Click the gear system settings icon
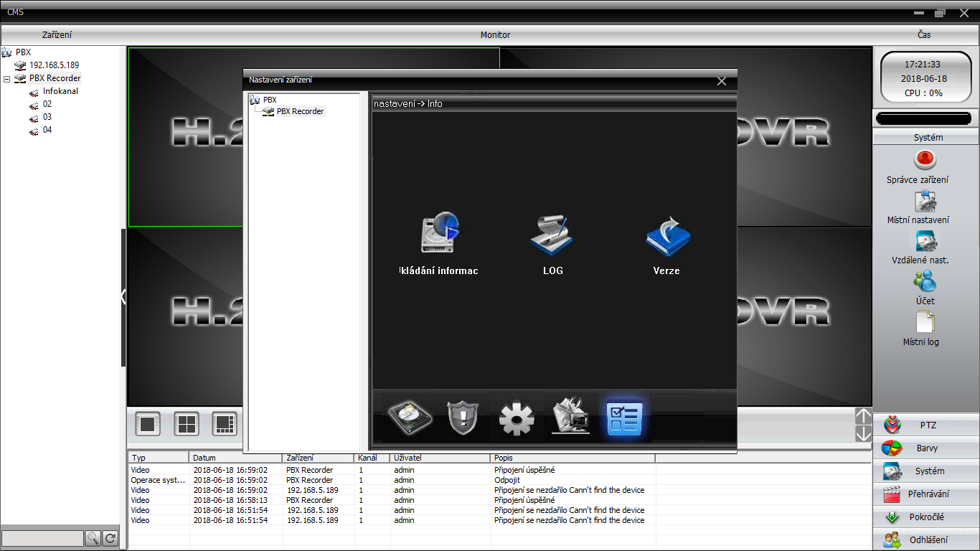The height and width of the screenshot is (551, 980). [x=517, y=418]
